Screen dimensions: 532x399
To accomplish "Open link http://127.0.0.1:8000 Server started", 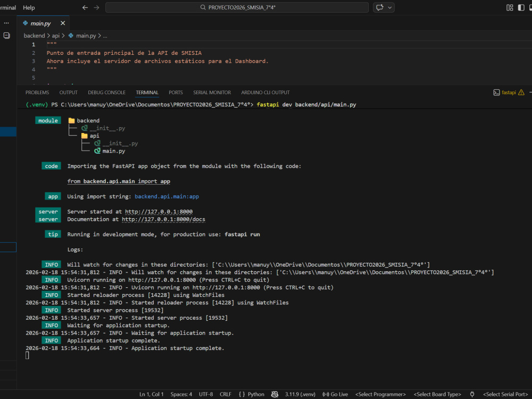I will (x=159, y=212).
